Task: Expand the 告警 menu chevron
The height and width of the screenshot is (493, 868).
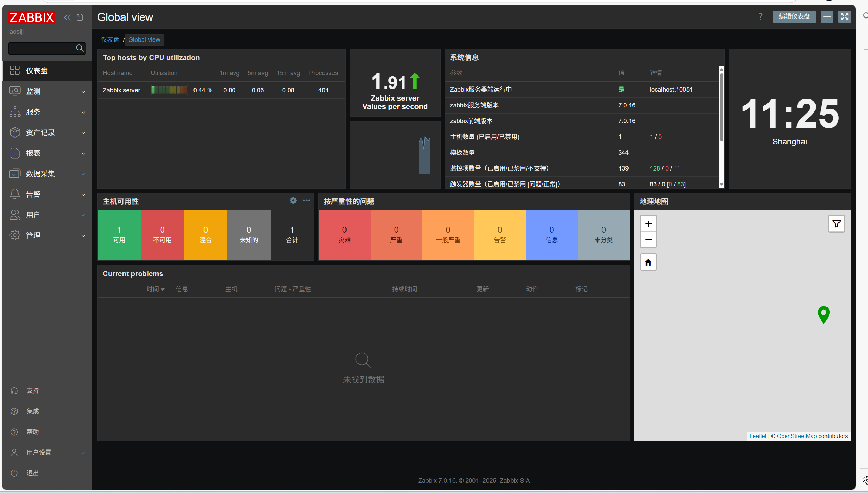Action: click(83, 195)
